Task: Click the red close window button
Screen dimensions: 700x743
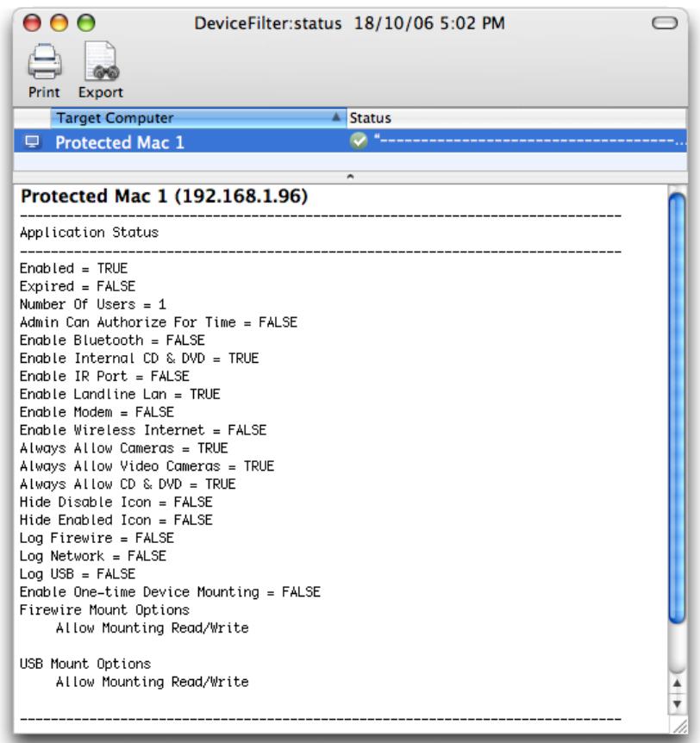Action: click(x=32, y=22)
